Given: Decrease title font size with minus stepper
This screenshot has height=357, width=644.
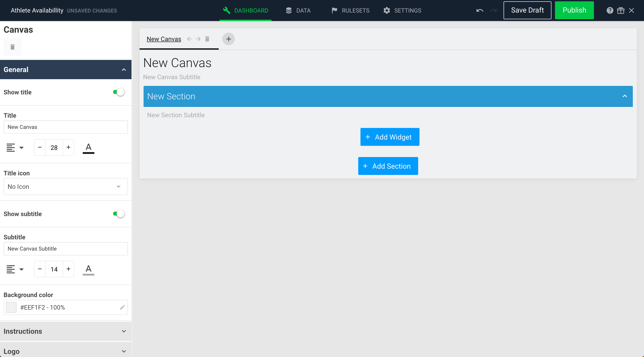Looking at the screenshot, I should click(x=39, y=147).
